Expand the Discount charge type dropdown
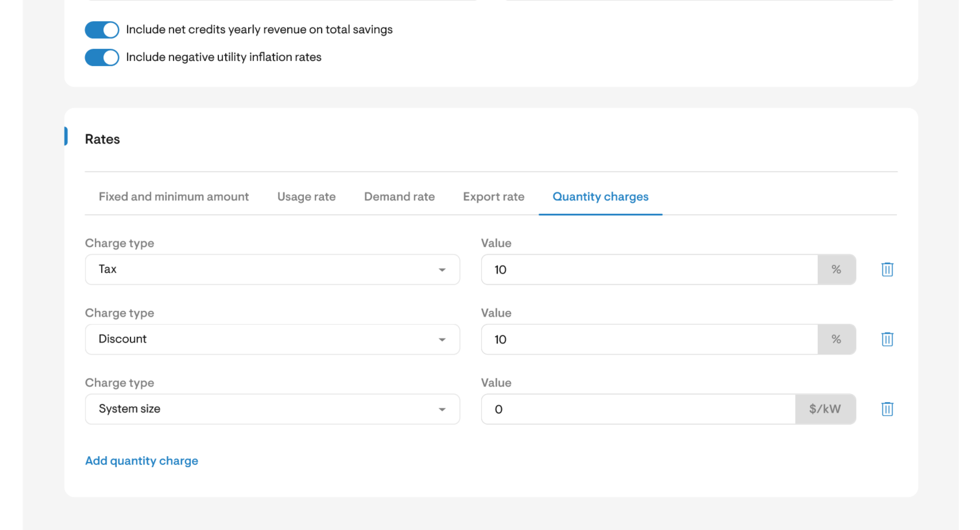Viewport: 980px width, 530px height. click(x=272, y=339)
